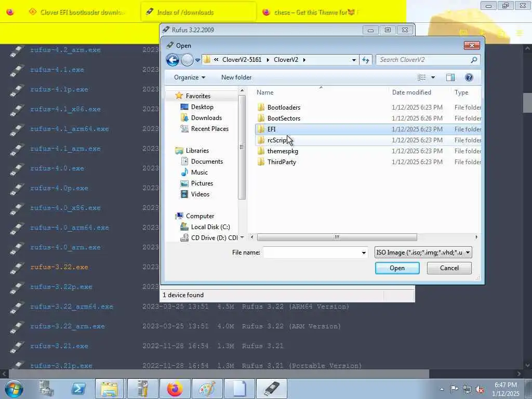Click the refresh button next to address bar
Screen dimensions: 532x399
[365, 60]
